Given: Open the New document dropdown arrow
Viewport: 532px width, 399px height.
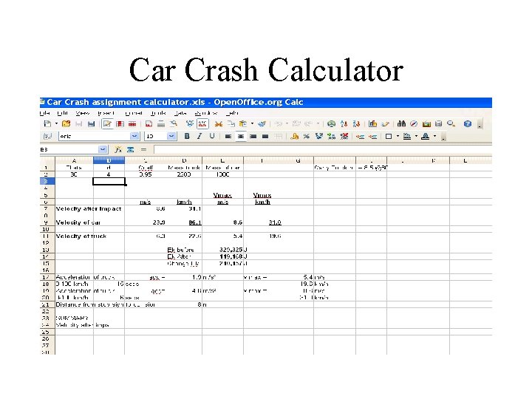Looking at the screenshot, I should point(56,124).
